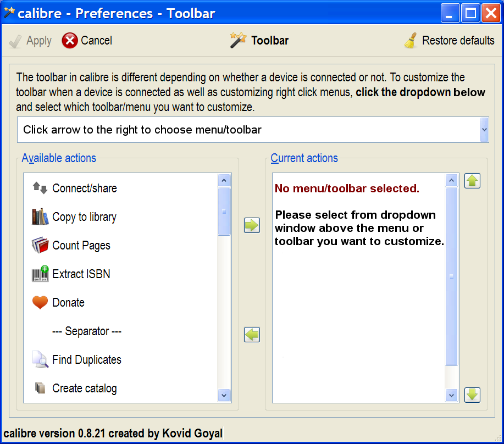The image size is (504, 444).
Task: Click the 'Donate' list text
Action: (68, 302)
